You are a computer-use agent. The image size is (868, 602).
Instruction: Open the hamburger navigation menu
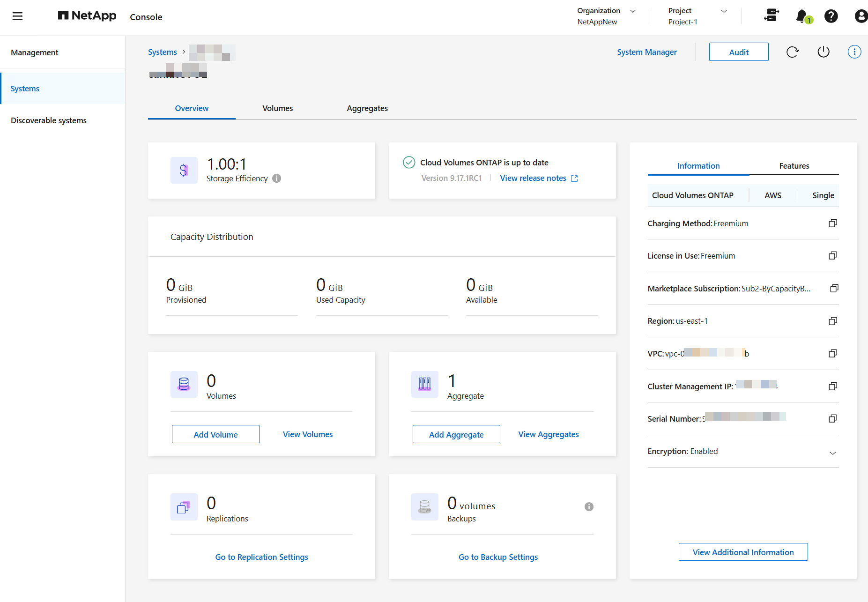(17, 16)
